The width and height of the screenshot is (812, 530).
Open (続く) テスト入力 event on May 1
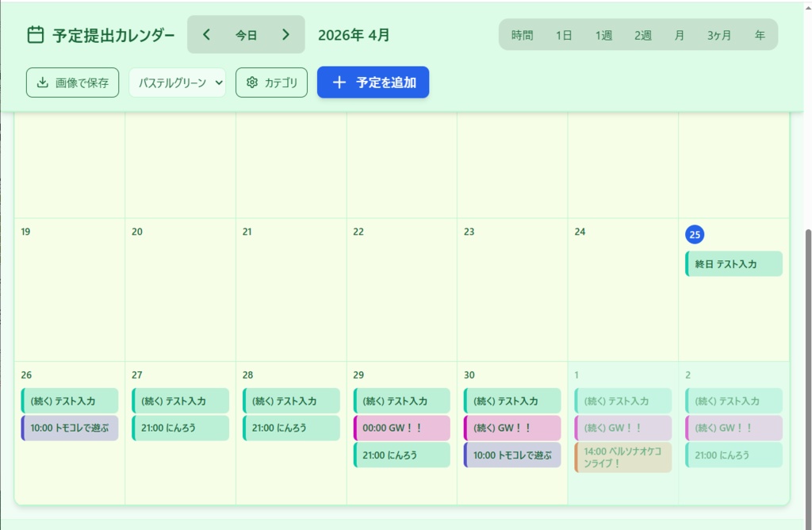coord(623,401)
